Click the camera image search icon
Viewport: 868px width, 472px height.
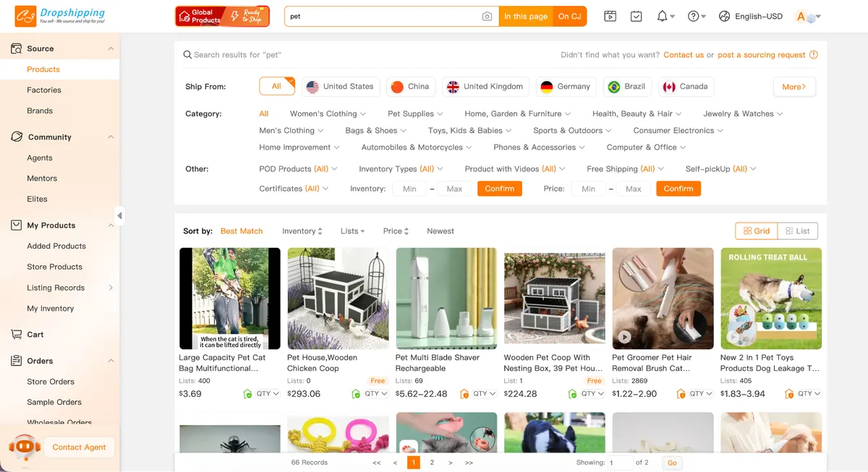point(488,17)
